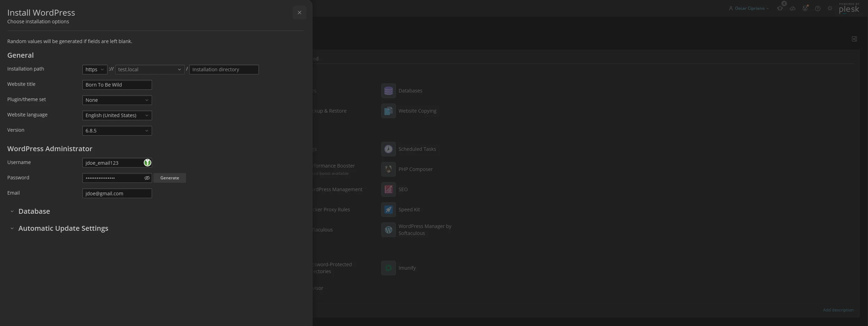Open the help question mark icon
The image size is (868, 326).
(x=818, y=8)
